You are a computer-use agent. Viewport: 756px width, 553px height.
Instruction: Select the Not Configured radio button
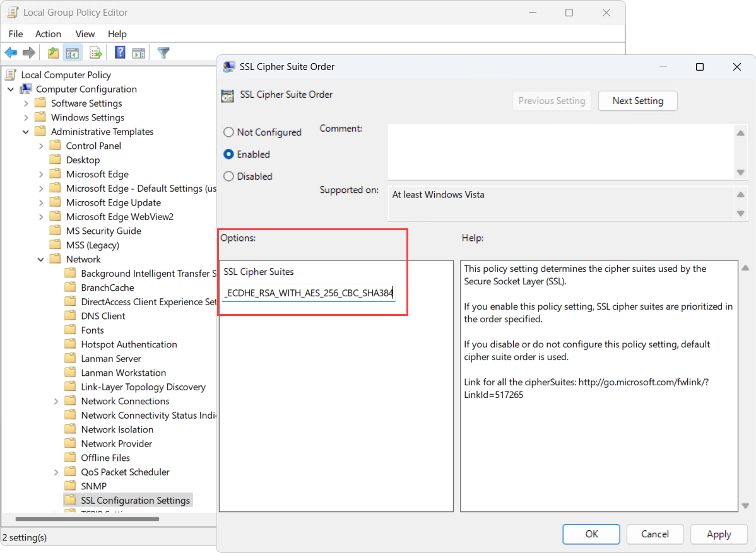(229, 132)
